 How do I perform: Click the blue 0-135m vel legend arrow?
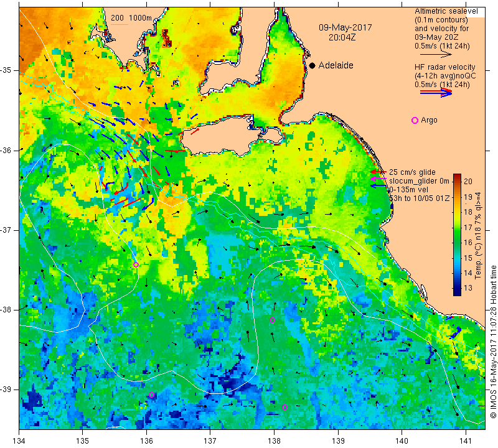[378, 186]
